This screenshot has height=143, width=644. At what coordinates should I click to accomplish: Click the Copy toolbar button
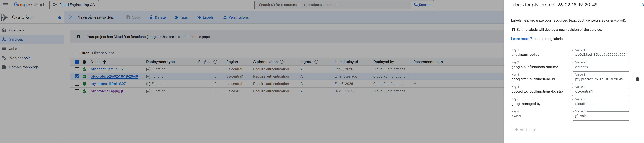[x=133, y=17]
